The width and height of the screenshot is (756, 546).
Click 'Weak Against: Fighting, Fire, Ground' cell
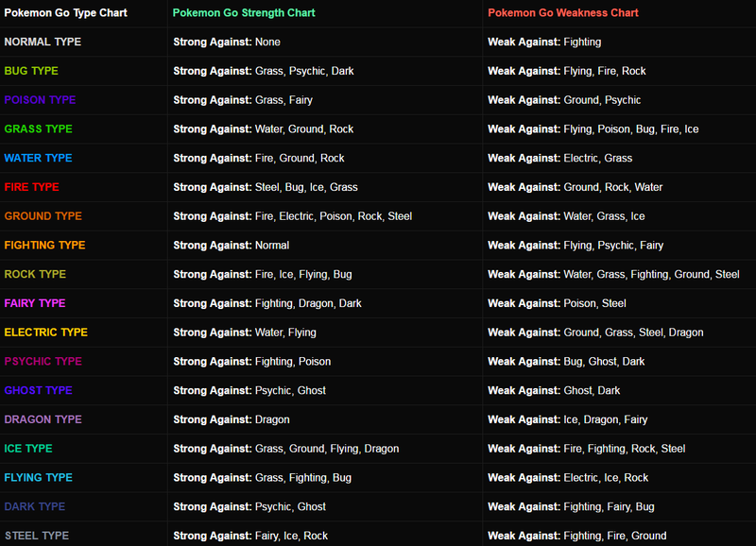(577, 536)
